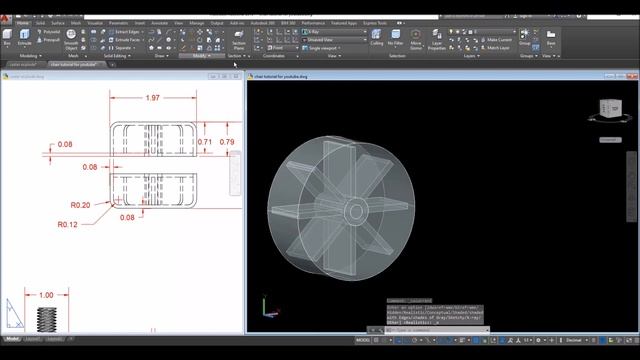Open the Decimal units dropdown
The width and height of the screenshot is (640, 360).
point(576,340)
